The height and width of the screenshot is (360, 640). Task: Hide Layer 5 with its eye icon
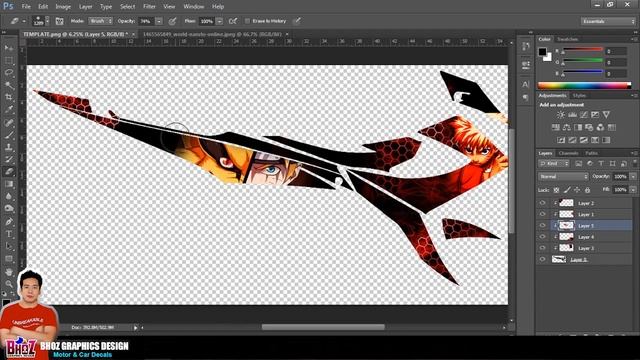point(542,225)
